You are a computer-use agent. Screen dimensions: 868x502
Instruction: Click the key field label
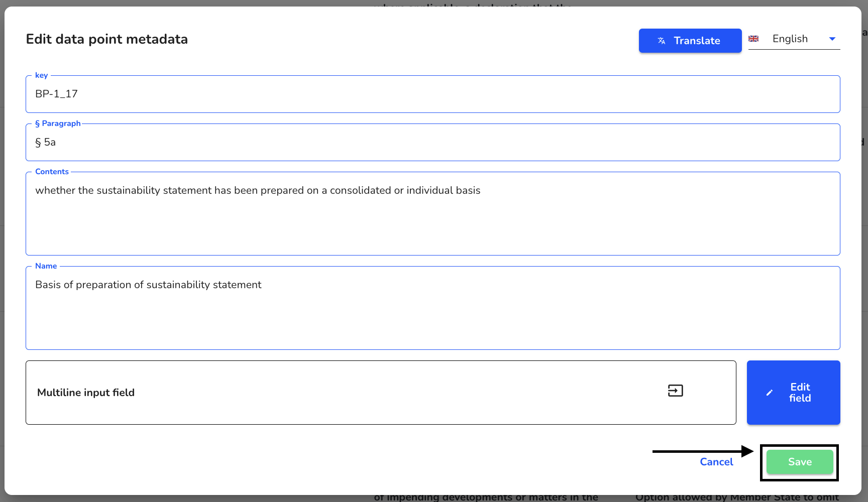click(41, 75)
